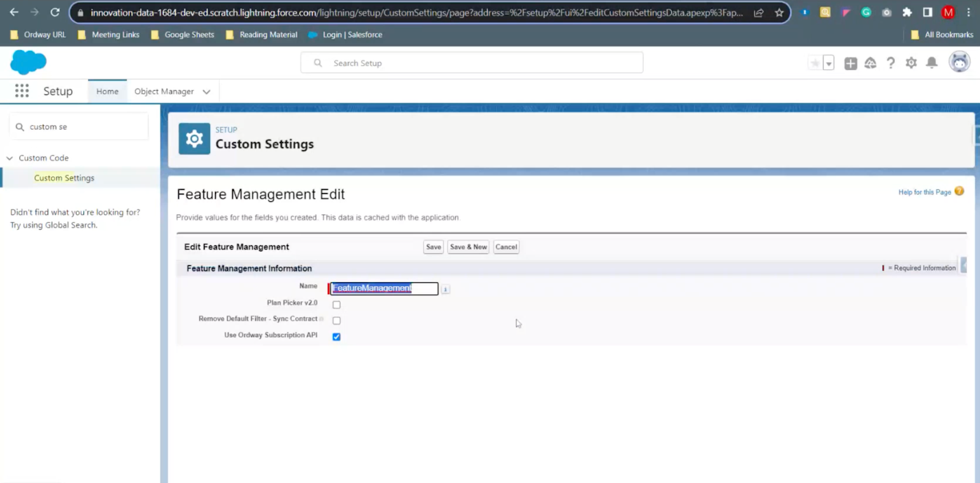The image size is (980, 483).
Task: Bookmark this page with the star icon
Action: tap(779, 13)
